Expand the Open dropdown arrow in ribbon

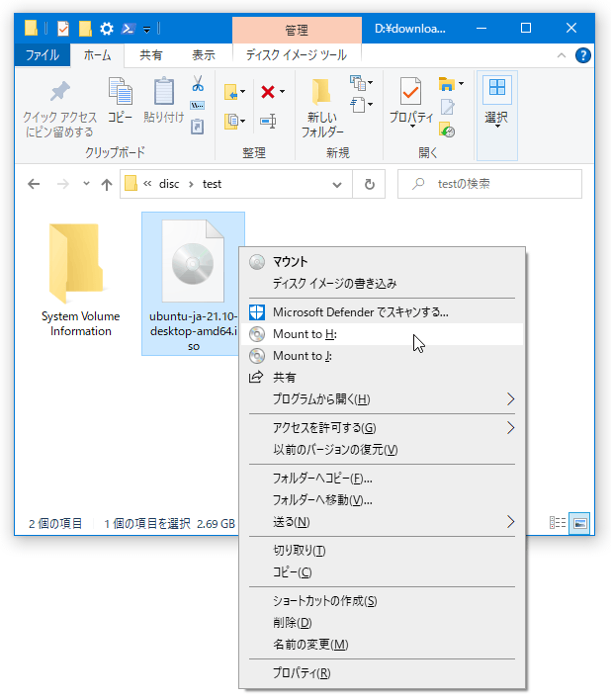pyautogui.click(x=461, y=83)
